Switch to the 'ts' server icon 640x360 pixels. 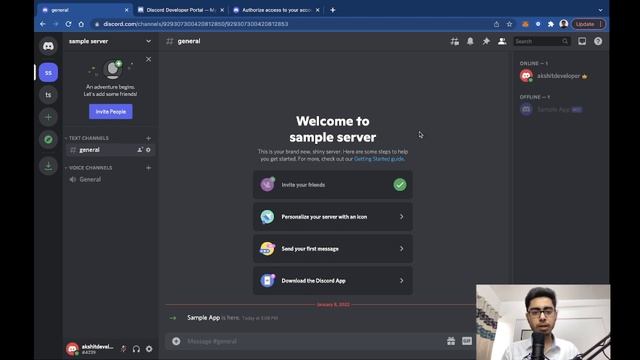coord(48,95)
